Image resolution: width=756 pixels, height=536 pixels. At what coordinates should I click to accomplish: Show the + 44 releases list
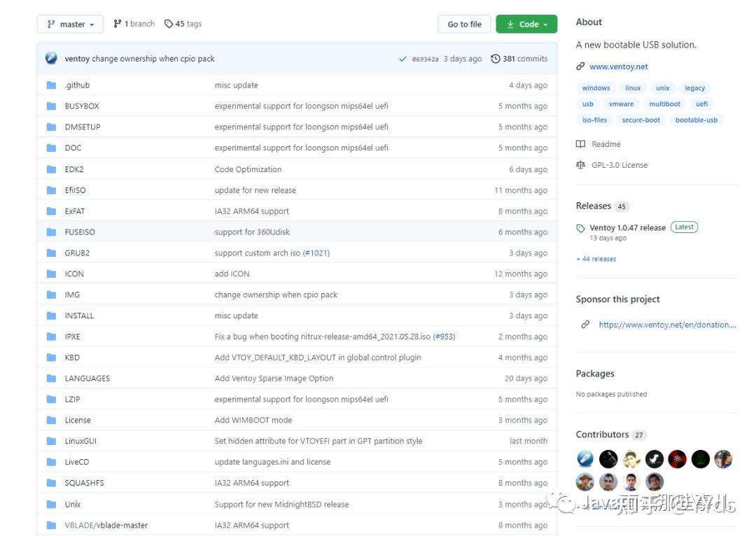(596, 259)
